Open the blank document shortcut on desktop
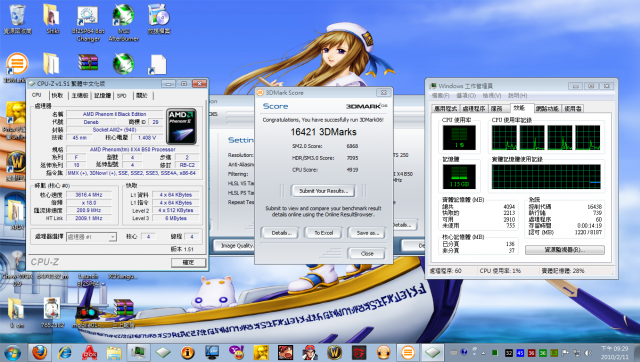This screenshot has width=640, height=362. click(158, 64)
